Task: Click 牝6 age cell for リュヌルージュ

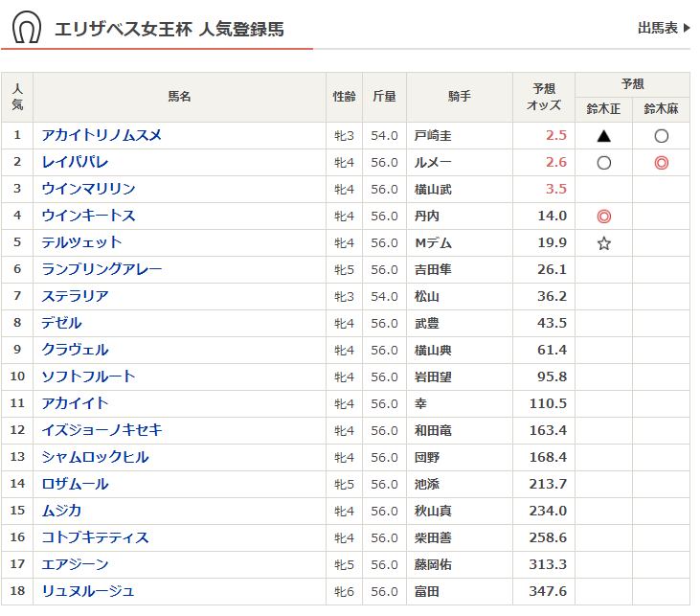Action: (344, 591)
